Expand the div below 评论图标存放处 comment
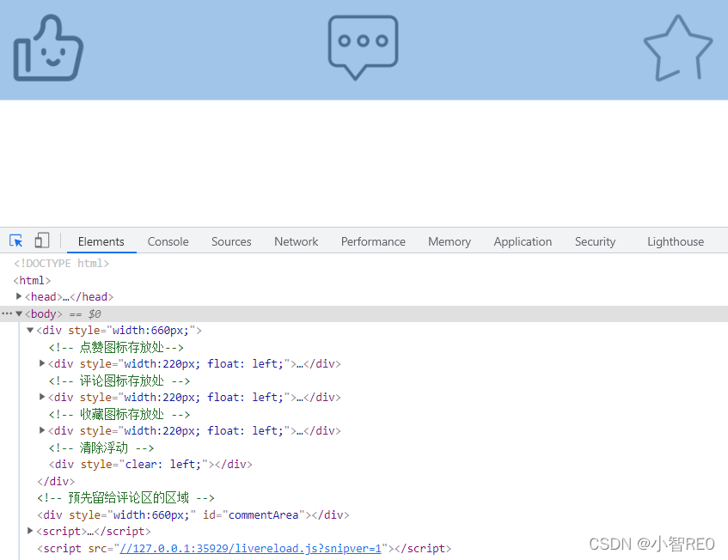Viewport: 728px width, 560px height. point(42,397)
